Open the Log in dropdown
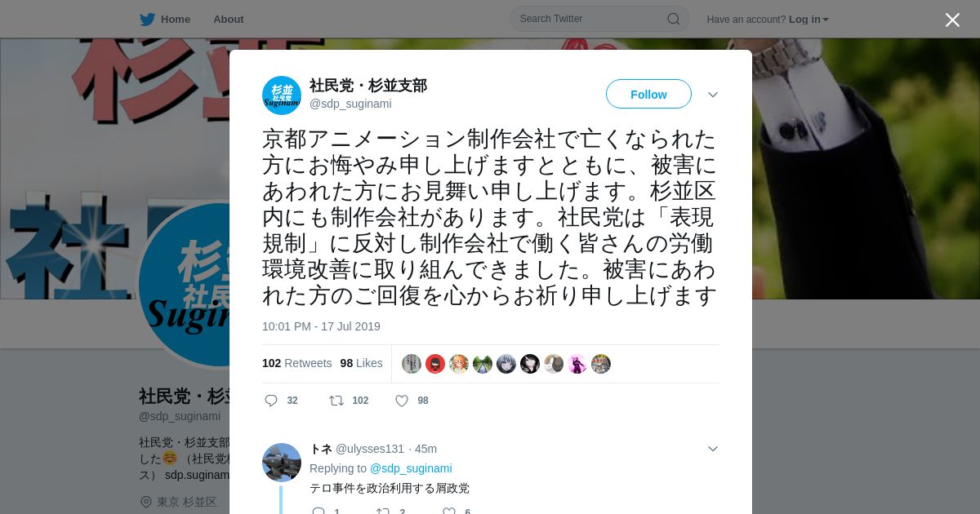 click(808, 20)
